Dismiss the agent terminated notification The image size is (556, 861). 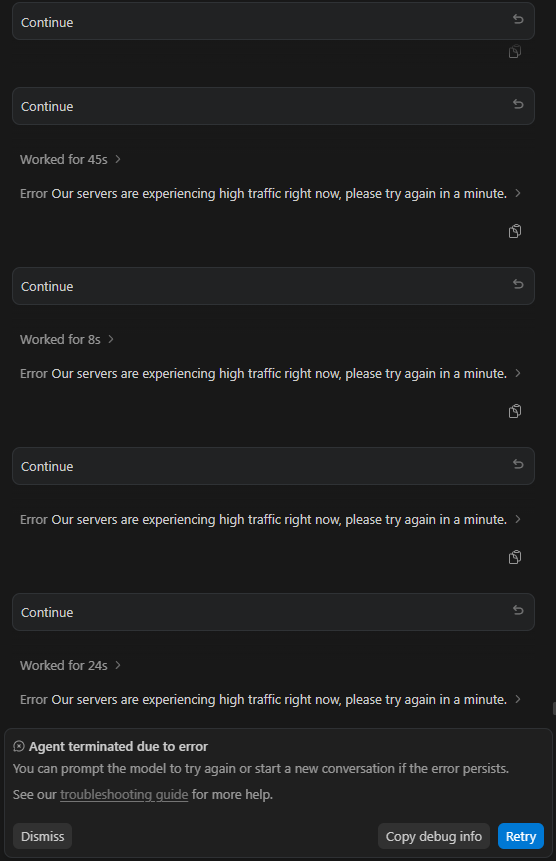42,836
